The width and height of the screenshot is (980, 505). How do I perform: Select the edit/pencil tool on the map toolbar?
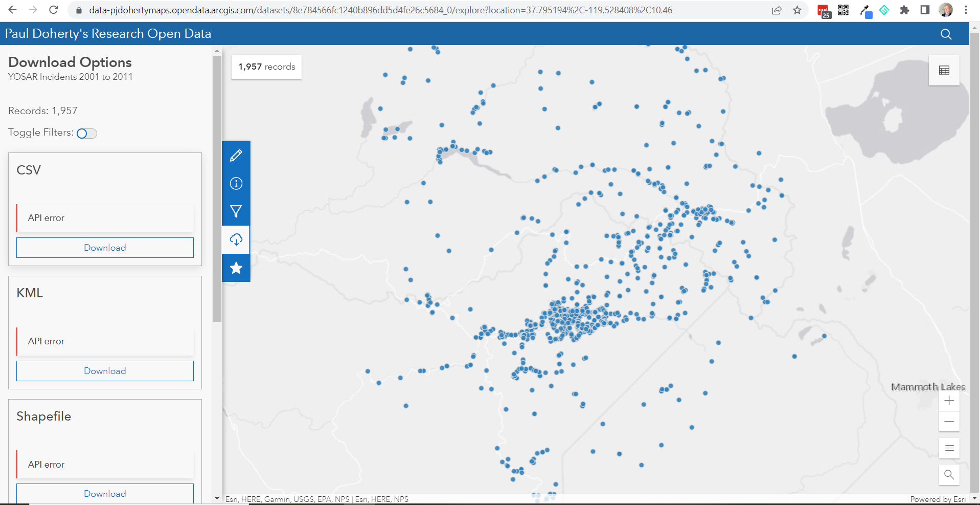(x=236, y=155)
